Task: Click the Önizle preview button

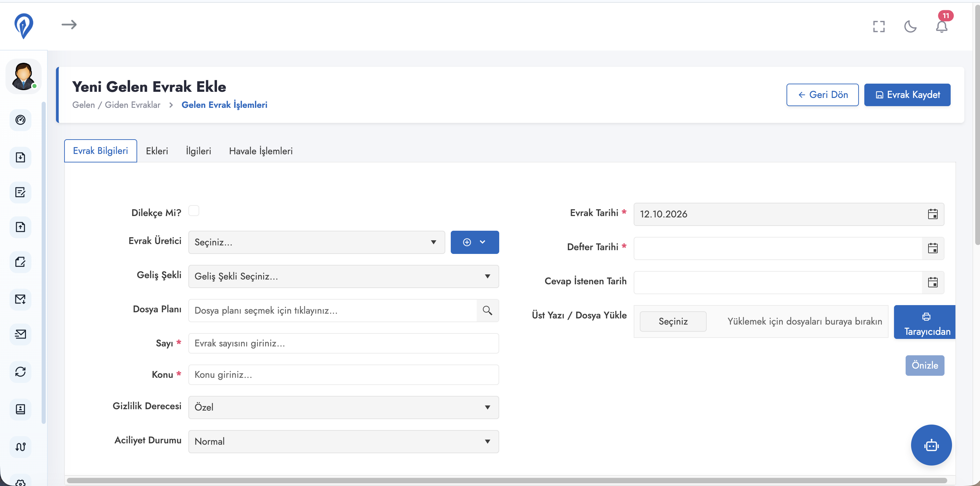Action: 924,366
